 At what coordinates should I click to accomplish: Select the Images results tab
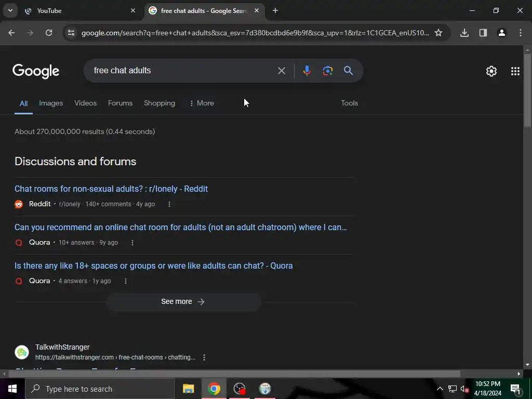point(51,103)
